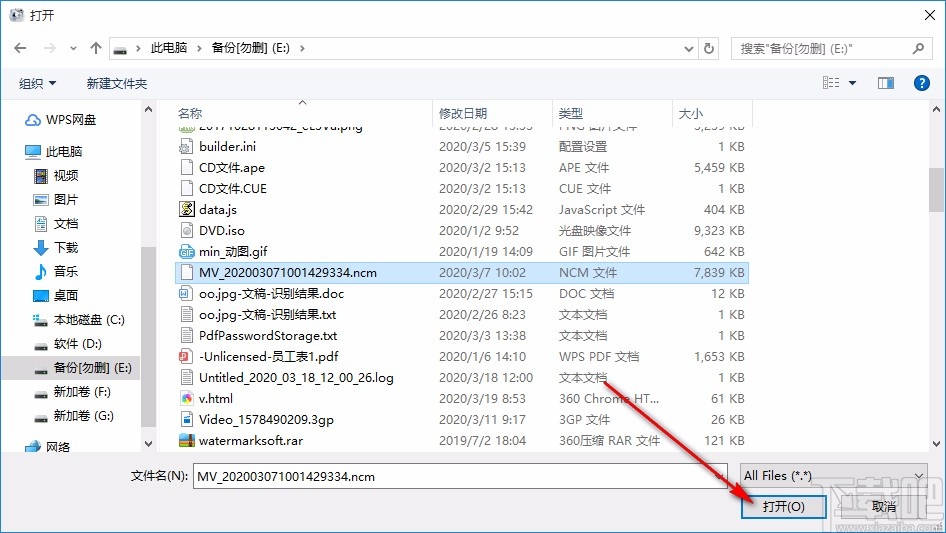Select the DVD.iso disc image icon
Image resolution: width=946 pixels, height=533 pixels.
[x=186, y=231]
